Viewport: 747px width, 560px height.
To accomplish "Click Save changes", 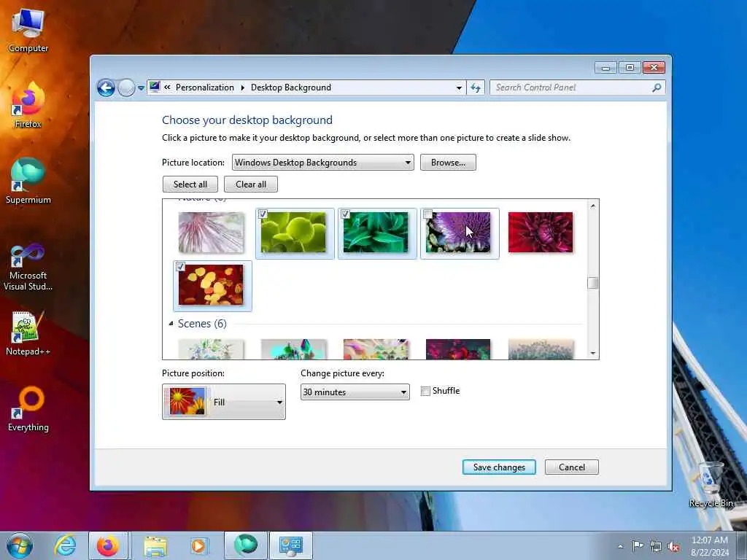I will pos(499,467).
